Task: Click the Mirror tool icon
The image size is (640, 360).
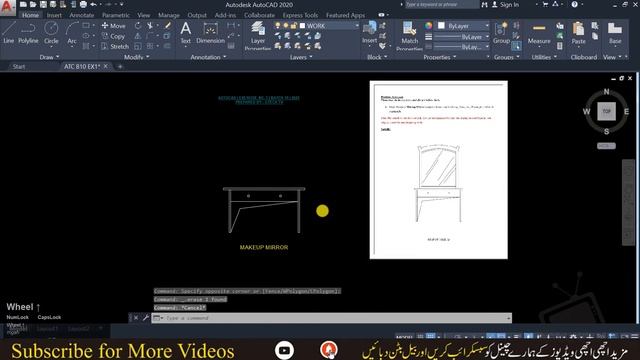Action: click(138, 36)
